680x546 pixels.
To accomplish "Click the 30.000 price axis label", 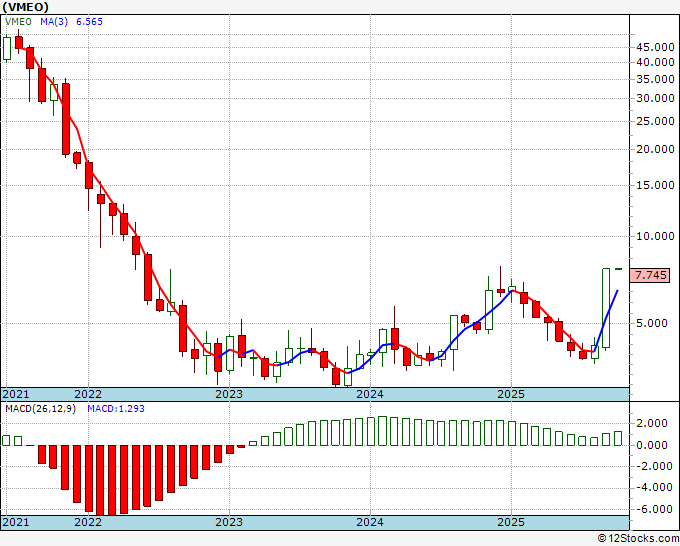I will point(655,98).
